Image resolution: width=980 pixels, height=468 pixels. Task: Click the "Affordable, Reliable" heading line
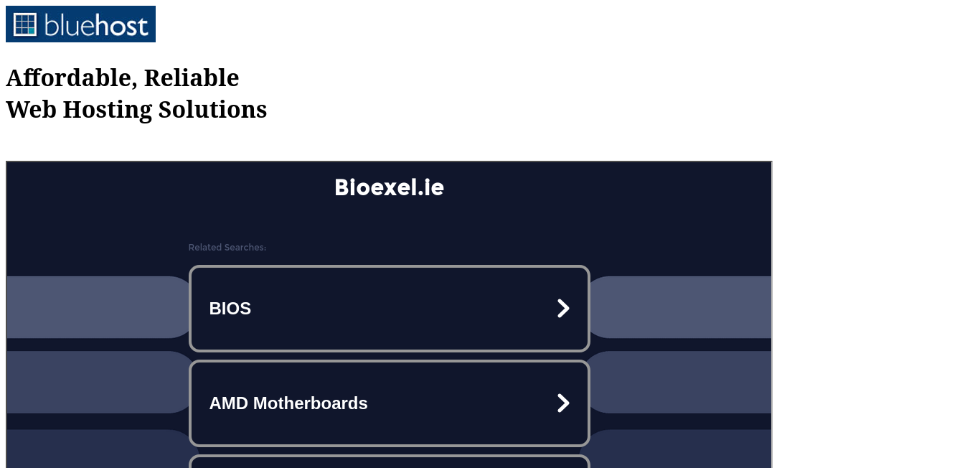[123, 78]
